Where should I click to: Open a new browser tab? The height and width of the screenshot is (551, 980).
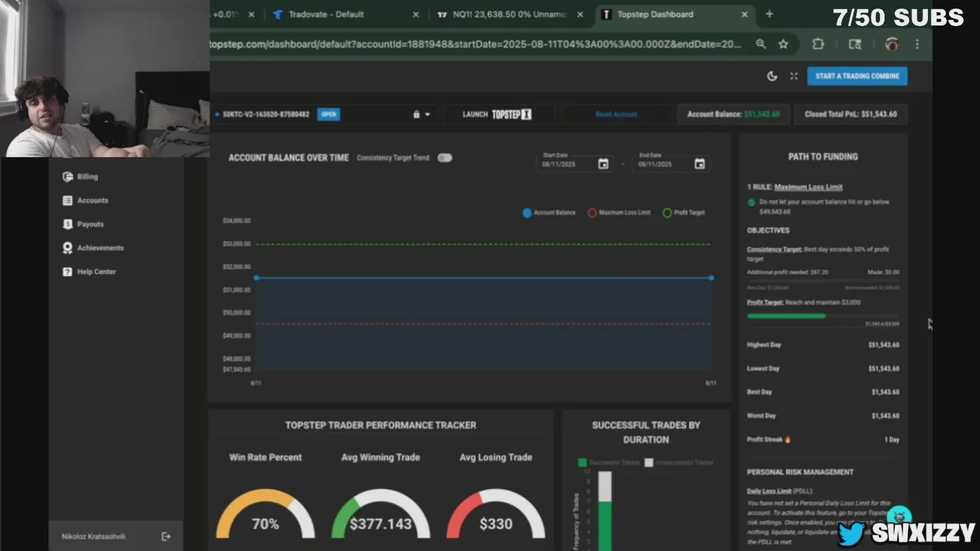click(x=769, y=14)
